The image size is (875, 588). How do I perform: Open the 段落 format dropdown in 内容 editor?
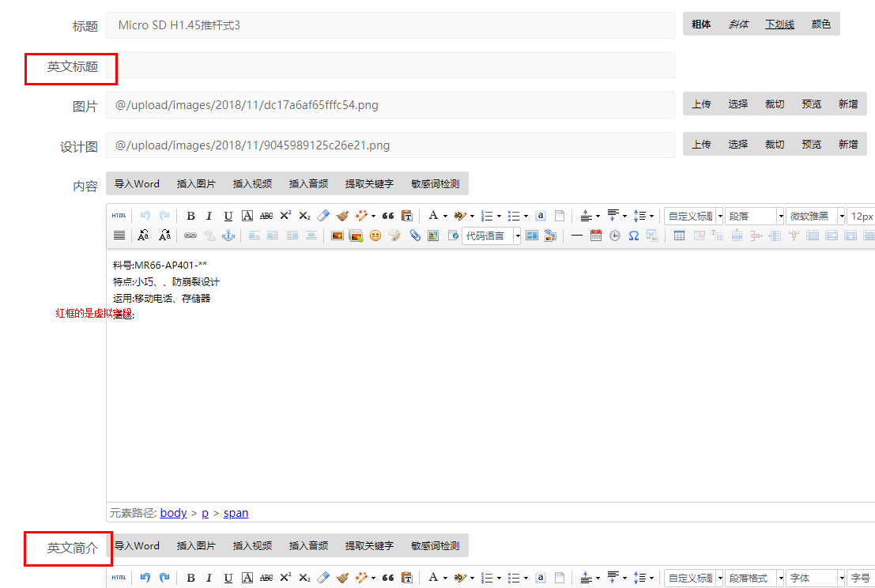pyautogui.click(x=755, y=216)
